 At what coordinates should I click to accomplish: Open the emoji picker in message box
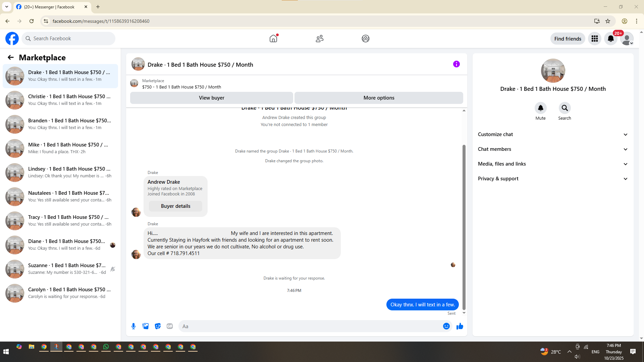click(446, 326)
